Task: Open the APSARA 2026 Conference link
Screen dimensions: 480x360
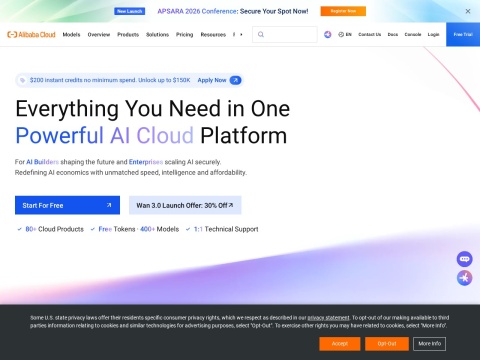Action: [x=233, y=11]
